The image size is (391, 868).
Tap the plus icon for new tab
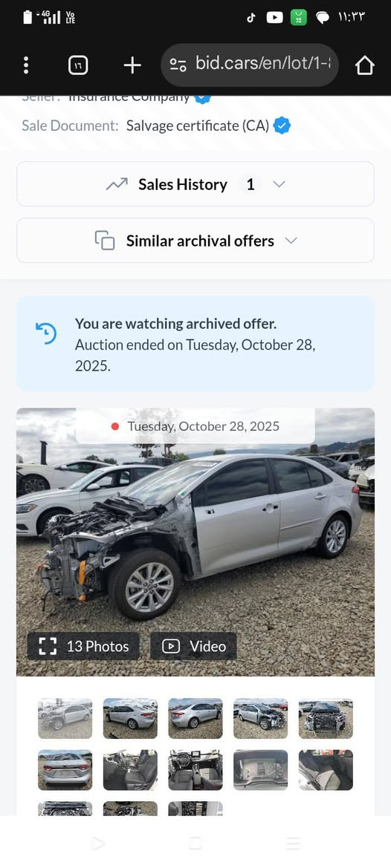point(132,65)
